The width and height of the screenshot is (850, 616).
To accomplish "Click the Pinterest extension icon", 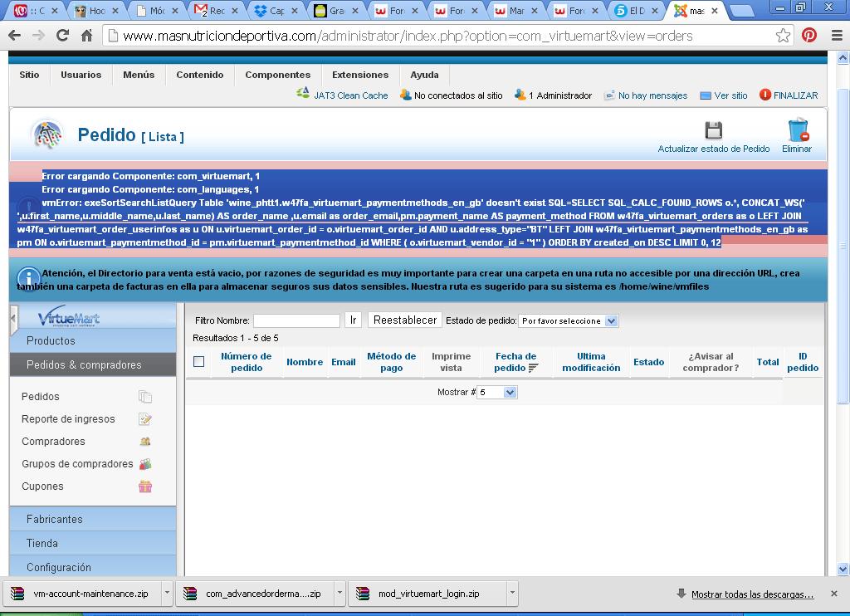I will [809, 36].
